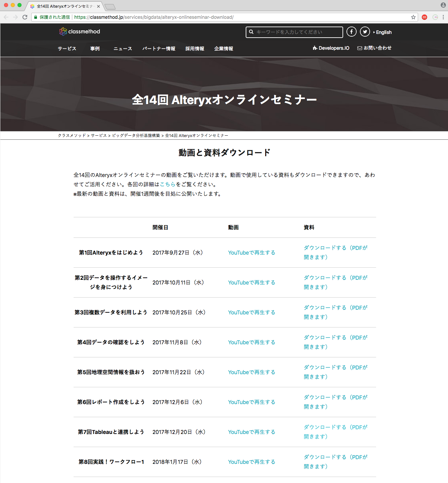The height and width of the screenshot is (483, 448).
Task: Download 第6回 PDF material
Action: [336, 402]
